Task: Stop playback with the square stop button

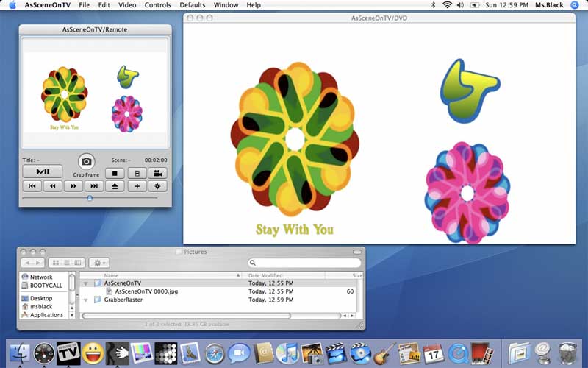Action: pos(115,173)
